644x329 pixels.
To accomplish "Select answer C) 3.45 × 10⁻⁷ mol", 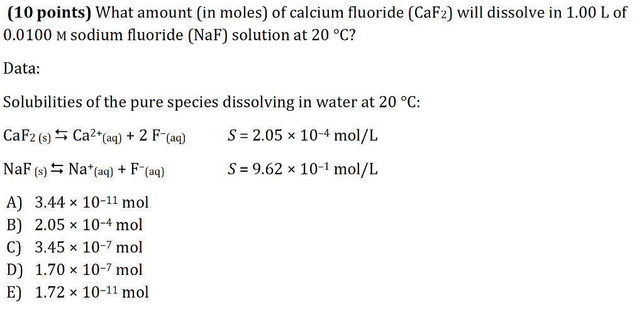I will pyautogui.click(x=75, y=247).
